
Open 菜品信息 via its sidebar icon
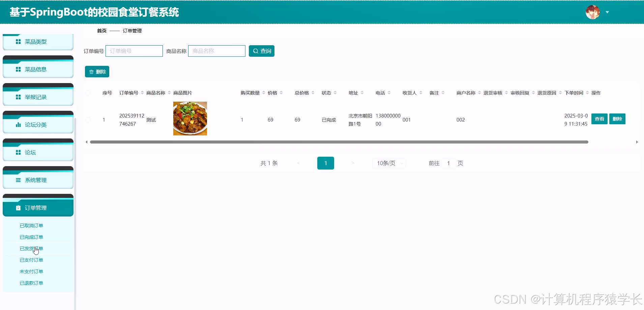[18, 69]
